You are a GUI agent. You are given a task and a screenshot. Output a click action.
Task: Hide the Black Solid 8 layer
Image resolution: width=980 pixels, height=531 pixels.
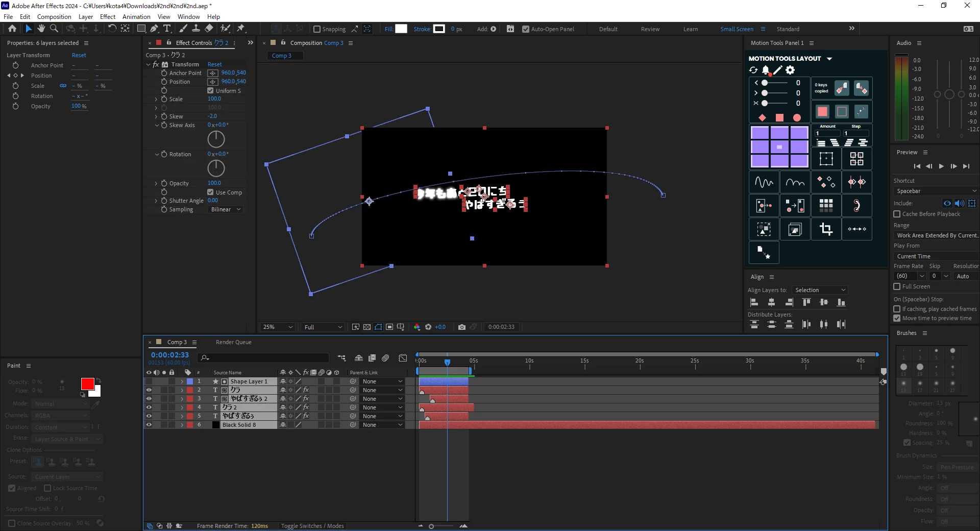click(x=149, y=425)
